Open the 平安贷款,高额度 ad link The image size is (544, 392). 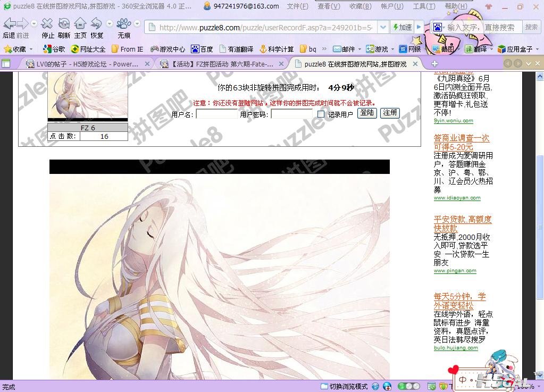(x=462, y=223)
